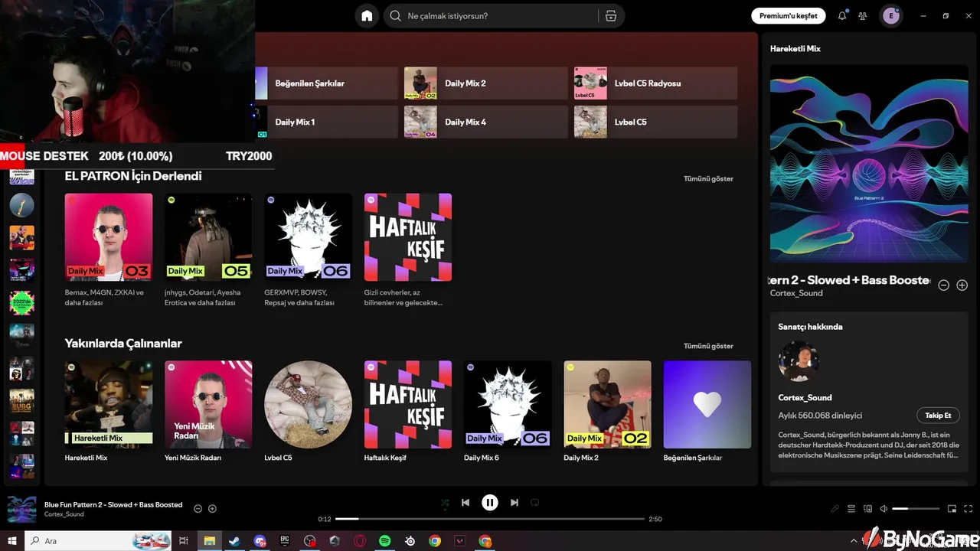Open the Browse icon beside search field
The image size is (980, 551).
tap(610, 15)
